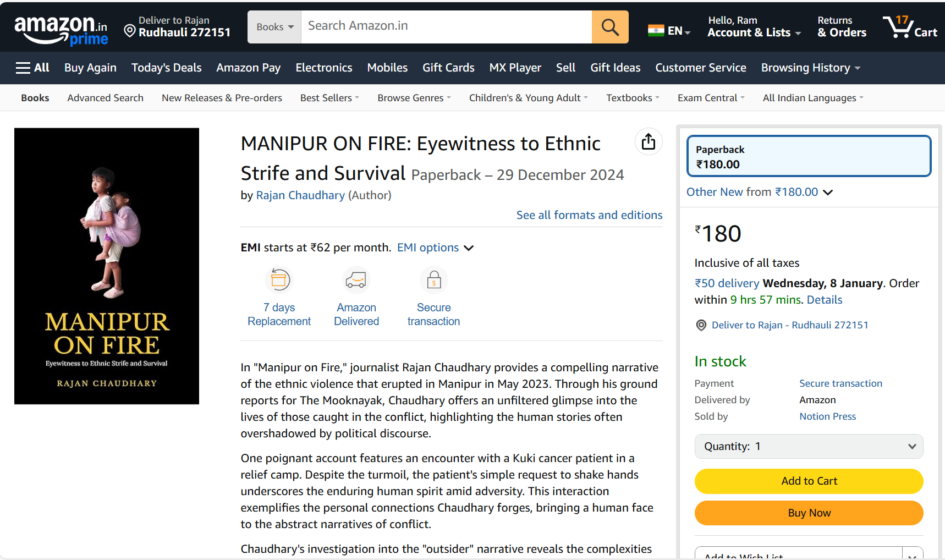Viewport: 945px width, 560px height.
Task: Open the All hamburger menu
Action: (x=32, y=68)
